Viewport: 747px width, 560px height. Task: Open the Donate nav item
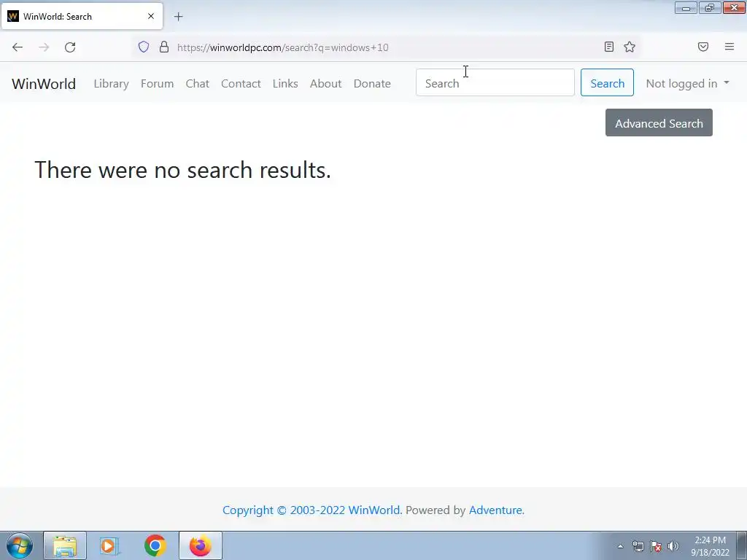tap(372, 84)
